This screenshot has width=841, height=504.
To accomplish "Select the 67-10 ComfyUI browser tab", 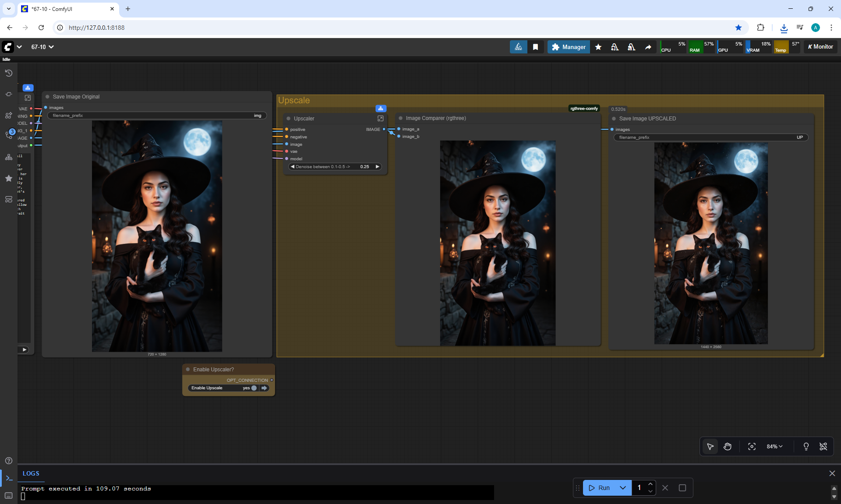I will coord(66,9).
